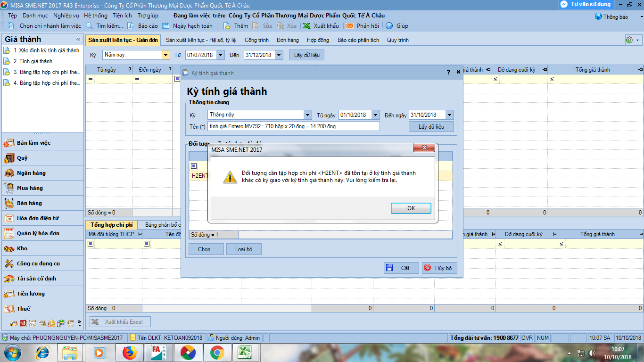Open the Hệ thống menu
The width and height of the screenshot is (644, 362).
96,16
